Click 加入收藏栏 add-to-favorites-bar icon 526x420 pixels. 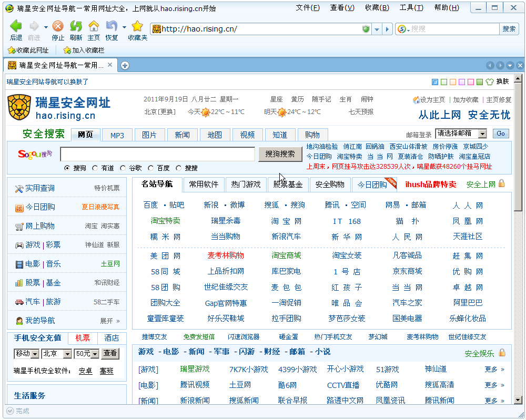tap(67, 50)
